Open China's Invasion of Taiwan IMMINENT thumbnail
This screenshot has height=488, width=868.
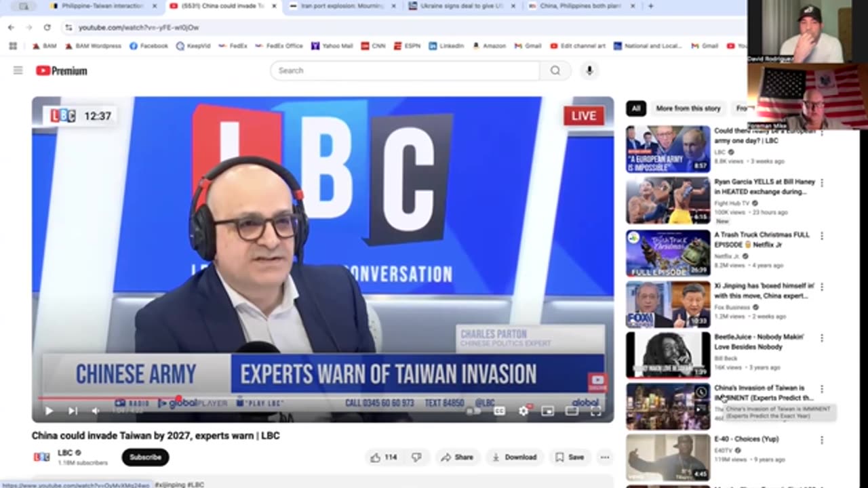coord(668,407)
